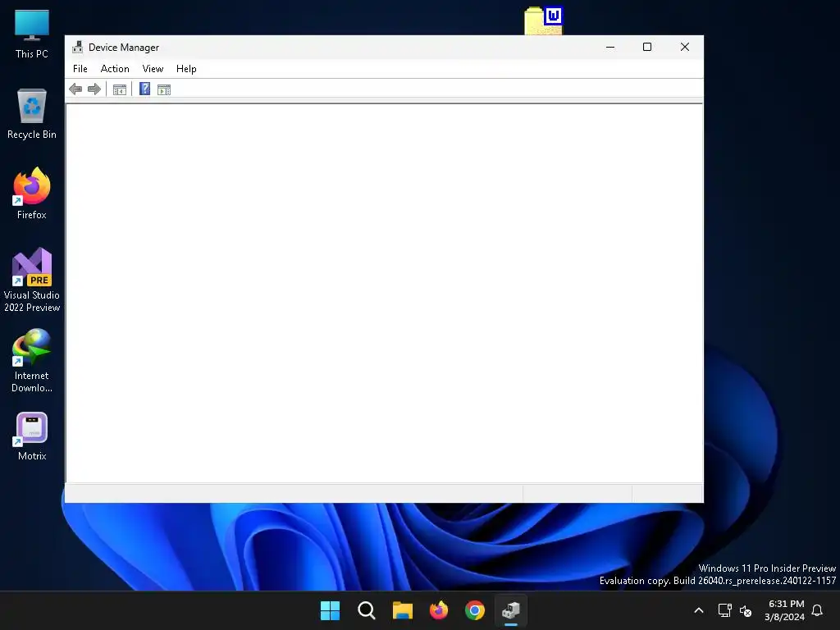
Task: Click the network icon in system tray
Action: (x=725, y=610)
